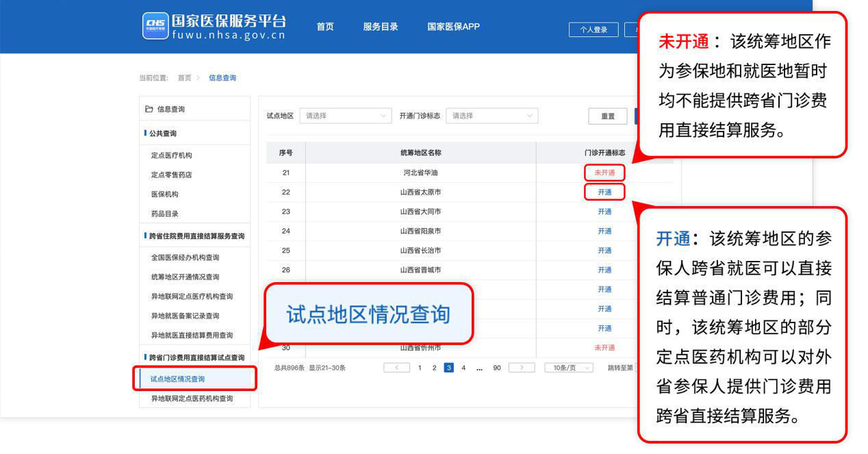Image resolution: width=868 pixels, height=454 pixels.
Task: Select 定点医疗机构 in the sidebar
Action: point(171,155)
